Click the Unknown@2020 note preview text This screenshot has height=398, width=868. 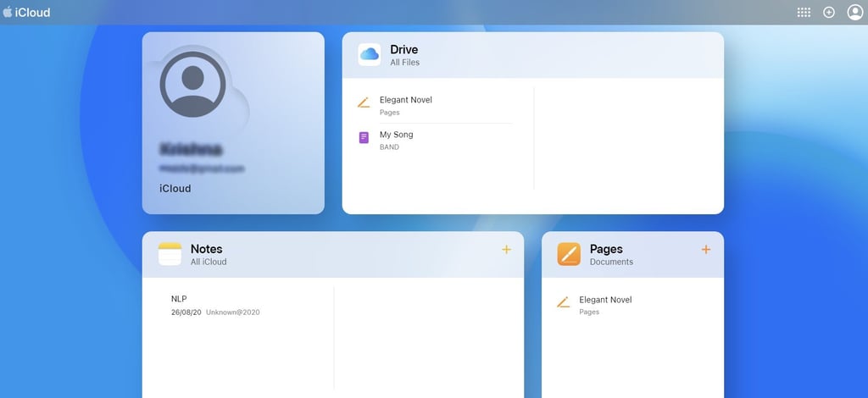(233, 312)
